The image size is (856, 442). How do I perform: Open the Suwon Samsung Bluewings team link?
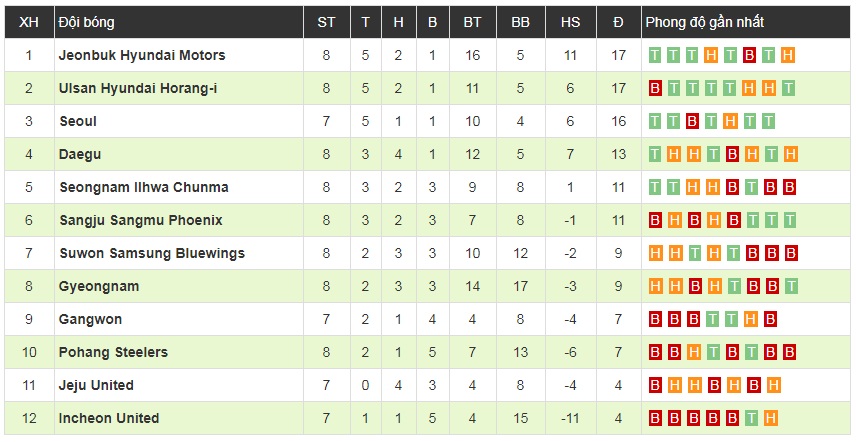151,254
